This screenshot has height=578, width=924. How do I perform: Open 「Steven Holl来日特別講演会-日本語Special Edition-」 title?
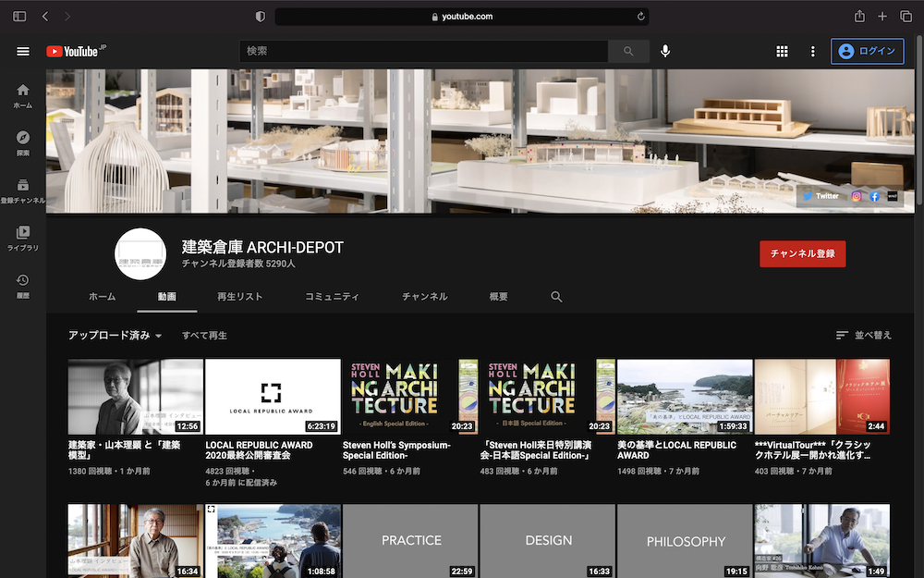point(536,450)
